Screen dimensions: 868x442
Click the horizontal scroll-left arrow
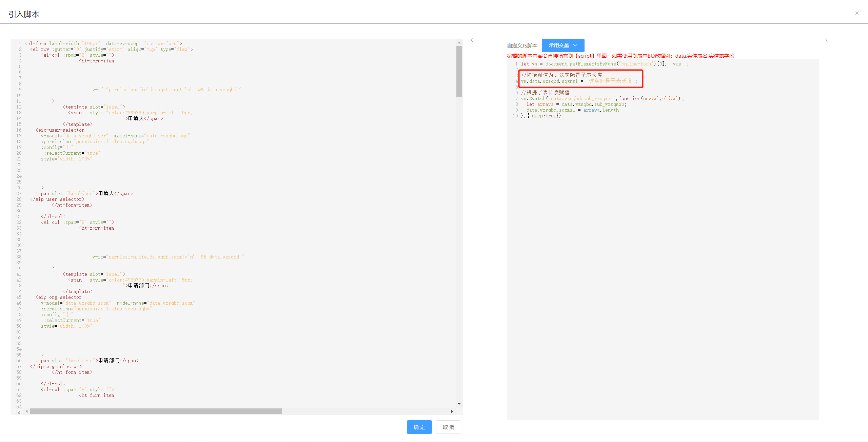pyautogui.click(x=27, y=411)
